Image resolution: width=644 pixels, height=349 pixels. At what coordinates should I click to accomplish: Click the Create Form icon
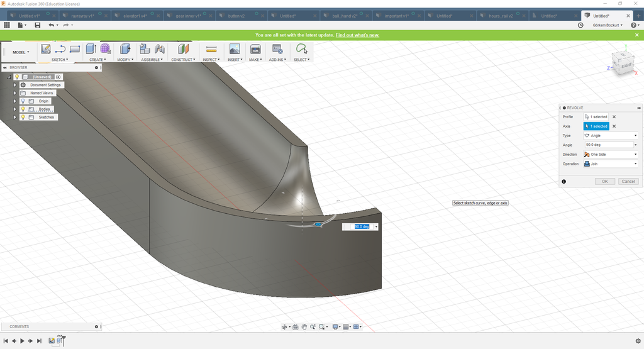105,49
